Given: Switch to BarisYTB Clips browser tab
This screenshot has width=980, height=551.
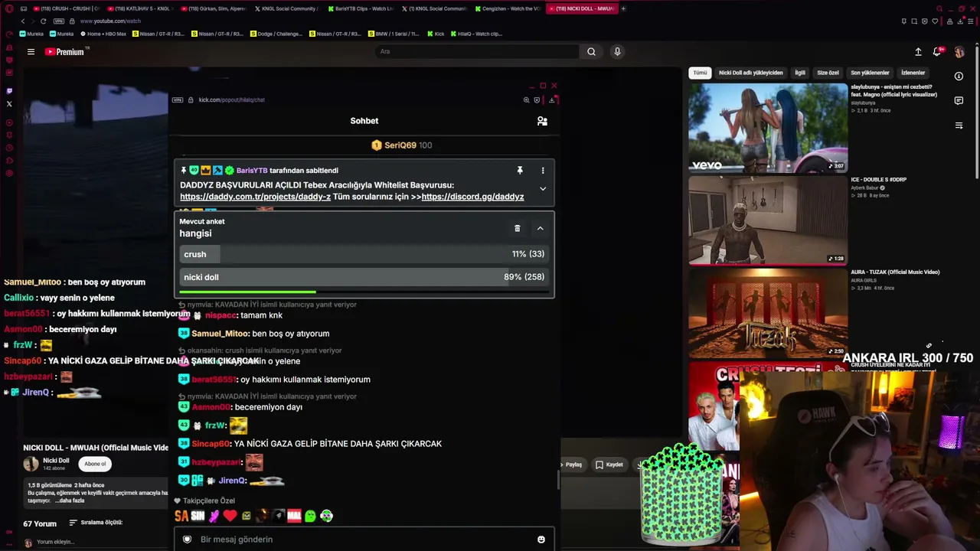Looking at the screenshot, I should point(361,8).
